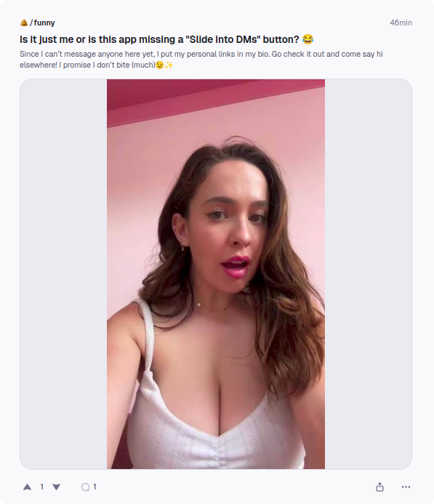The height and width of the screenshot is (504, 434).
Task: Click the comment count number
Action: pos(95,487)
